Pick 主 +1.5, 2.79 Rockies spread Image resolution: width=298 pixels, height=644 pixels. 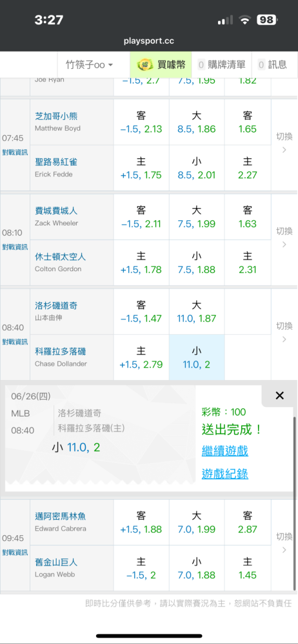click(x=141, y=357)
